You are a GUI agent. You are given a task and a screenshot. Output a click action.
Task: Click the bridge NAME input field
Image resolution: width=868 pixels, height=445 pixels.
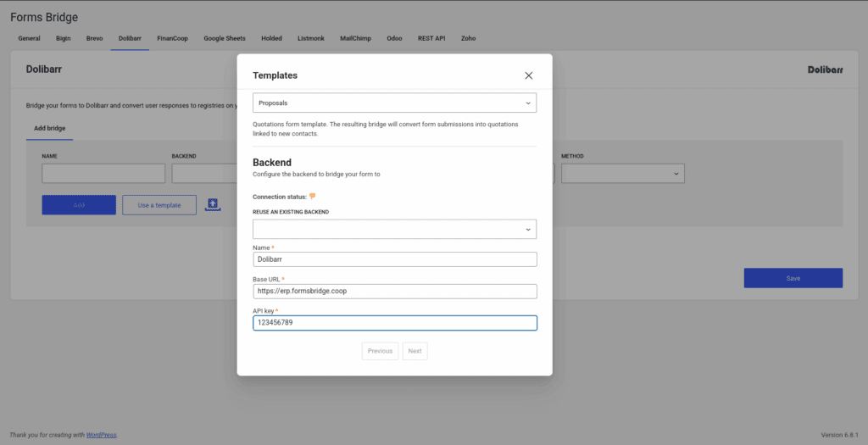[x=103, y=173]
